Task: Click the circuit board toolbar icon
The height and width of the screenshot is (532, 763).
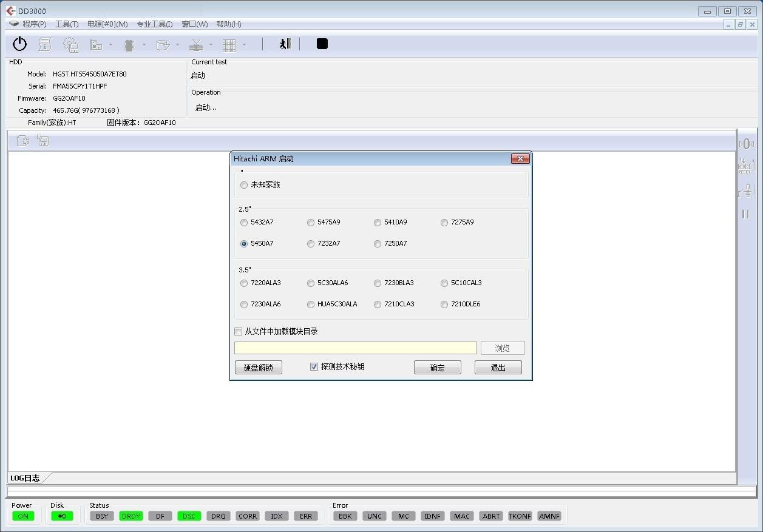Action: click(x=97, y=45)
